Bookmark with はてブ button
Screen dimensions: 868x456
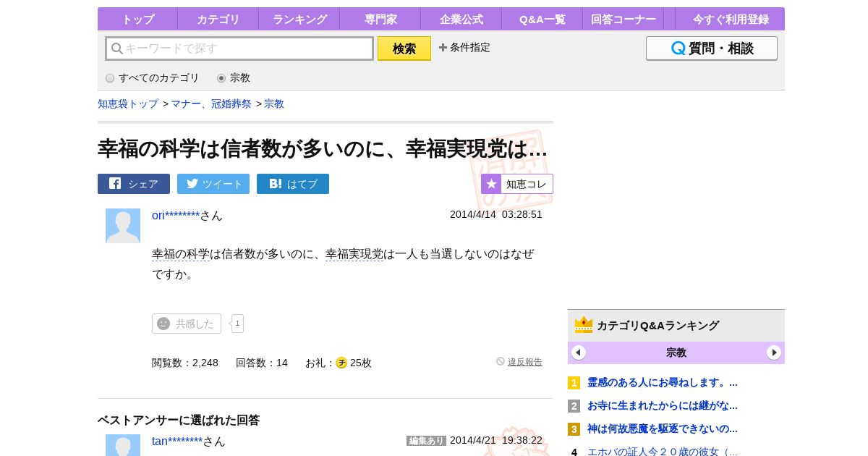point(293,184)
